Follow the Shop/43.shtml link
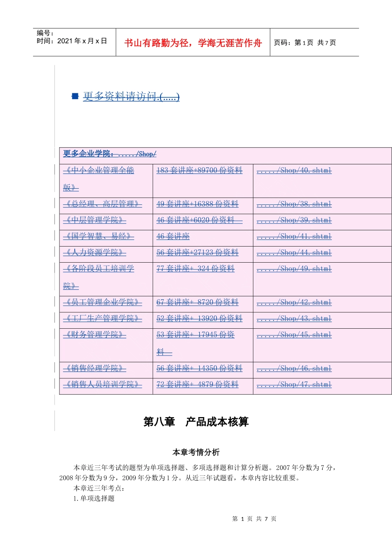Viewport: 392px width, 555px height. [294, 318]
